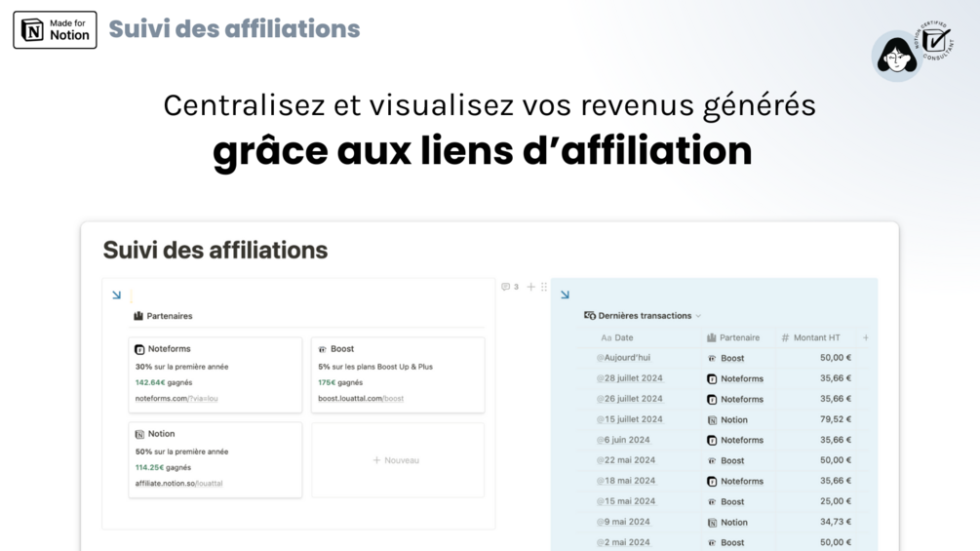The height and width of the screenshot is (551, 980).
Task: Click the 175€ gagnés text
Action: click(x=340, y=383)
